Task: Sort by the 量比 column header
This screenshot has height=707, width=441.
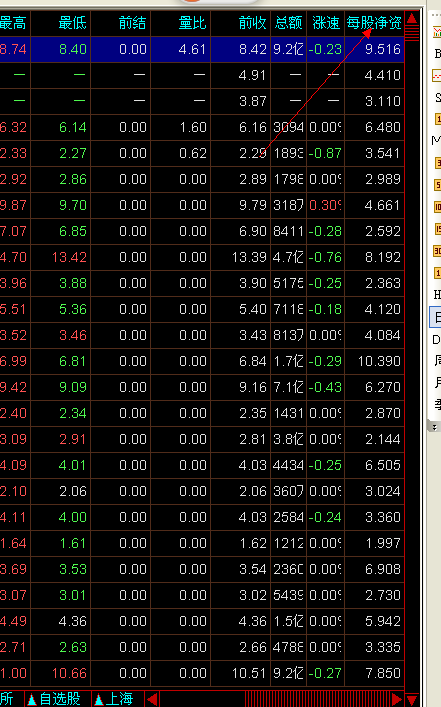Action: point(192,23)
